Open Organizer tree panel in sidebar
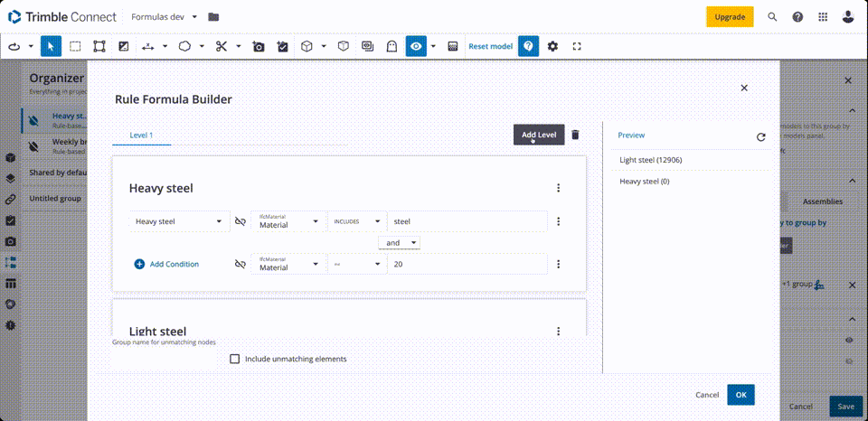The height and width of the screenshot is (421, 868). [x=11, y=262]
